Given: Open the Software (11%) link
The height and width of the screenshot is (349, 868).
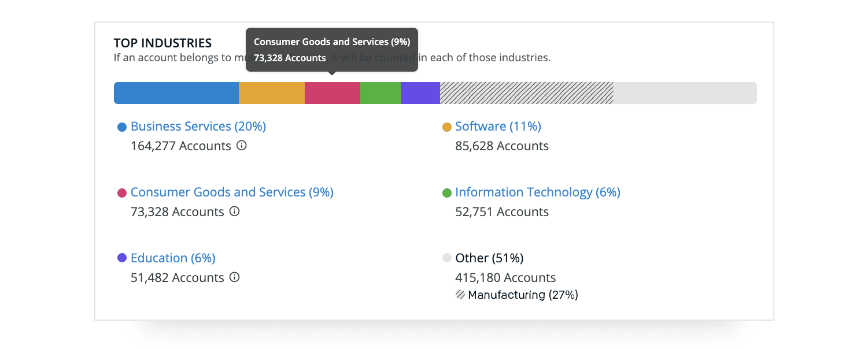Looking at the screenshot, I should point(498,126).
